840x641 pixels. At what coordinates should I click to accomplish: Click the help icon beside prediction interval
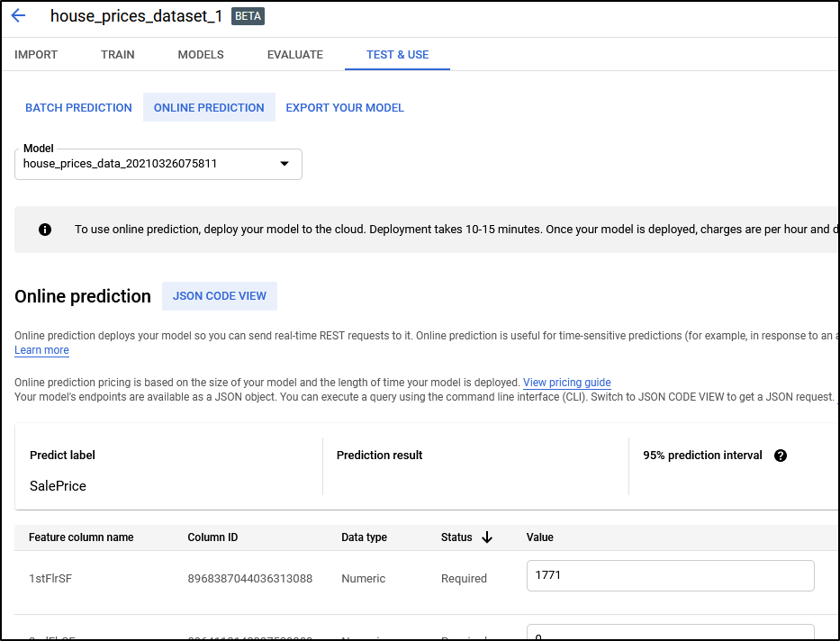[781, 456]
